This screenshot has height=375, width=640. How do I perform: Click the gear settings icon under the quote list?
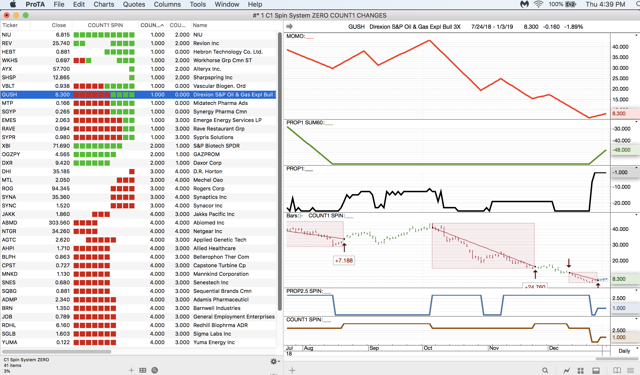coord(273,361)
